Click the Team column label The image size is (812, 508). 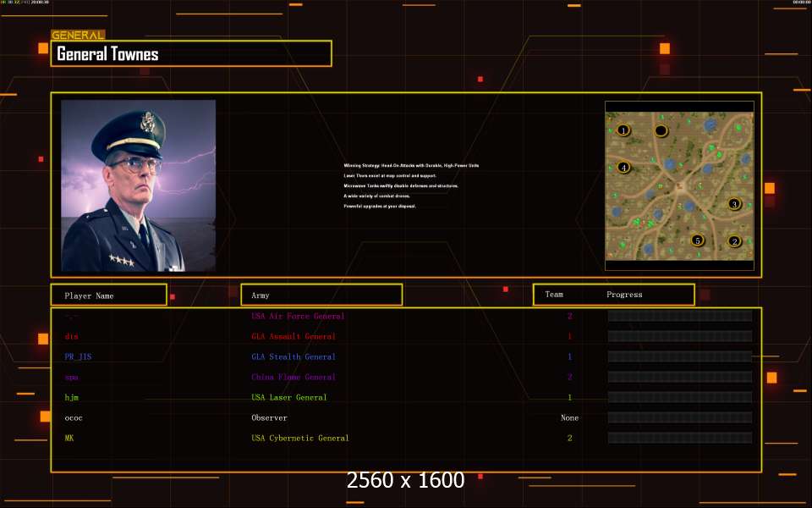tap(554, 295)
